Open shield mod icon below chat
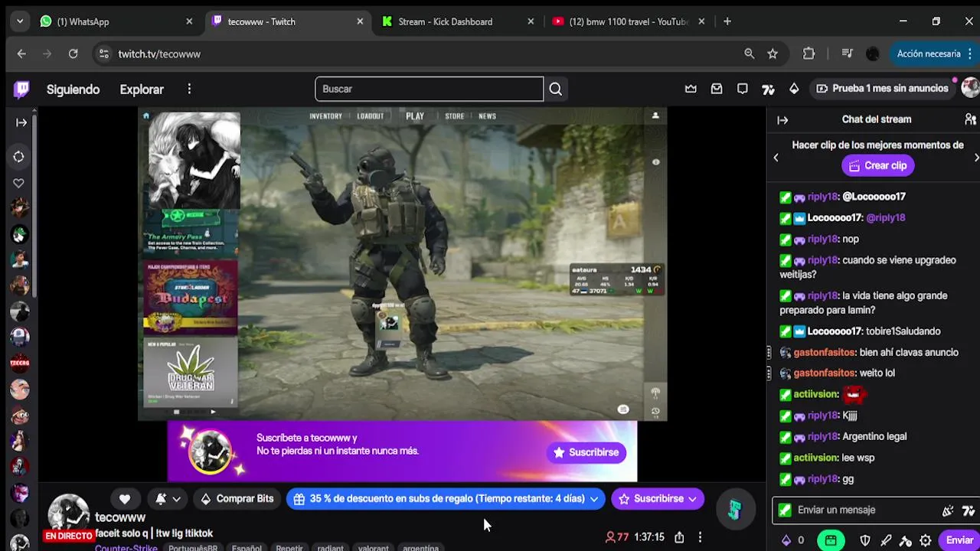Screen dimensions: 980x551 [x=865, y=540]
